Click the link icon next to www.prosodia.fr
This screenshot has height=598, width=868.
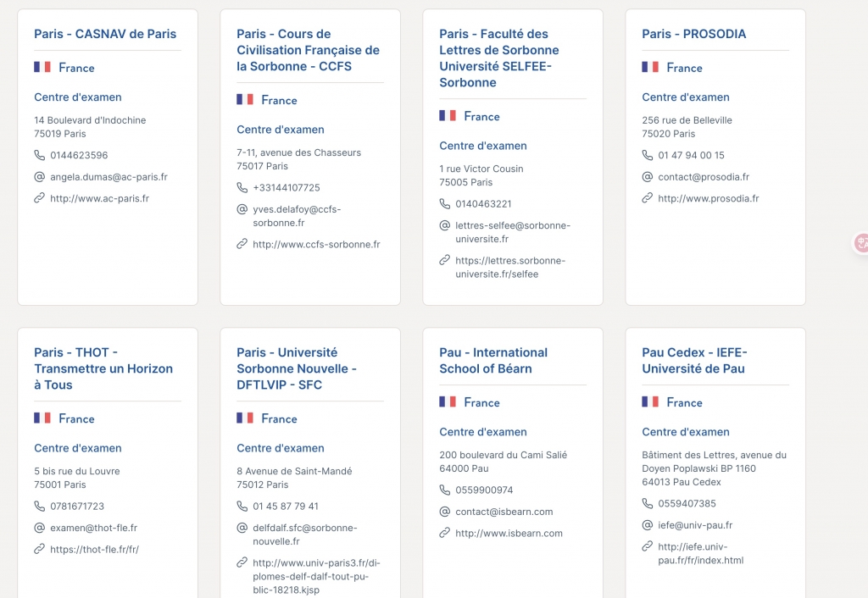tap(647, 198)
